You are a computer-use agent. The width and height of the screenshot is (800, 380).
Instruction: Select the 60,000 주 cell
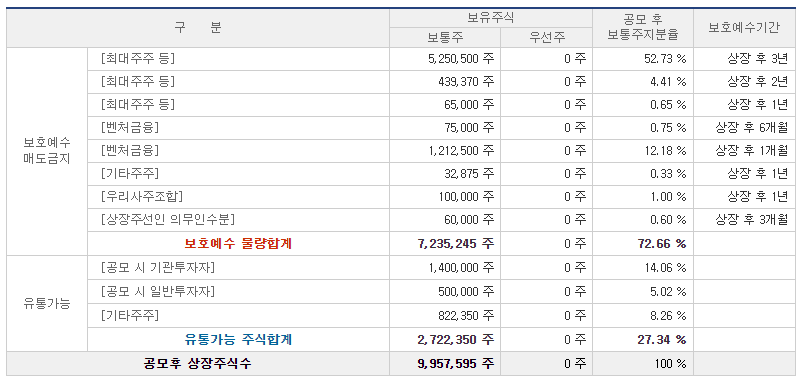[x=469, y=219]
